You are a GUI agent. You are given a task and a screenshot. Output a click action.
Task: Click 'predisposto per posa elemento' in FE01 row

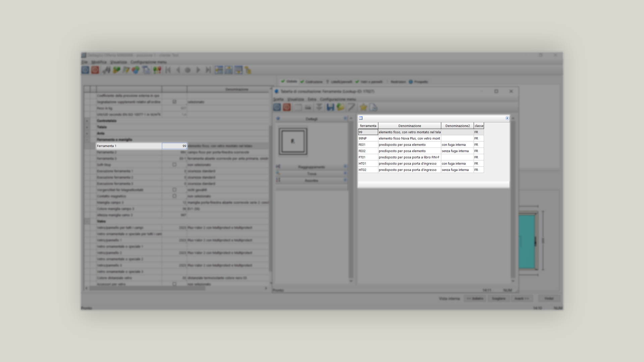(410, 145)
